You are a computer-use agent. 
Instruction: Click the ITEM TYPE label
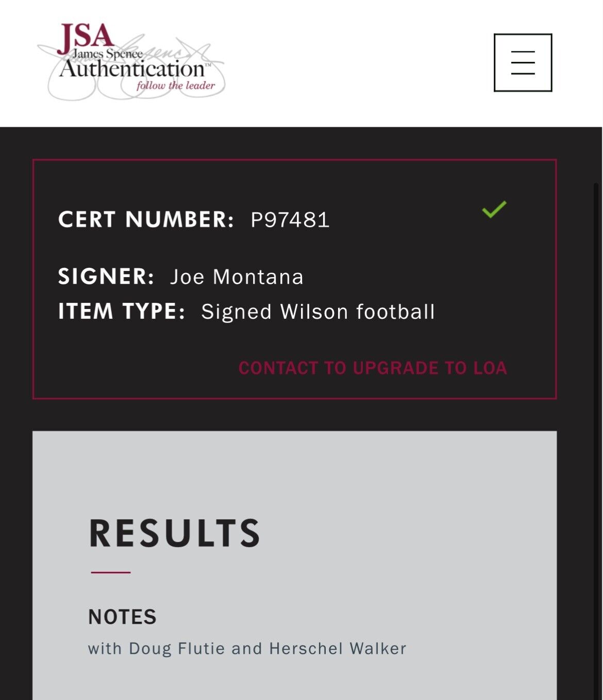click(121, 312)
